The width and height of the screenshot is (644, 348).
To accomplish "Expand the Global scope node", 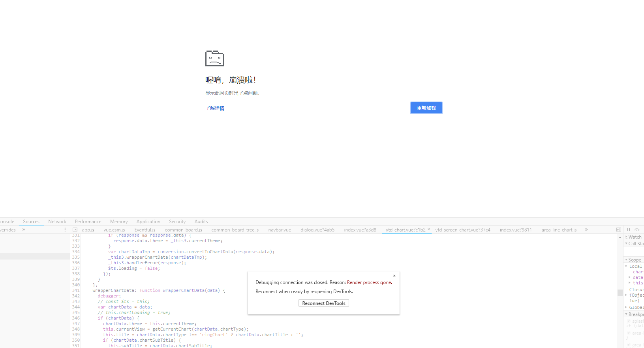I will [626, 307].
